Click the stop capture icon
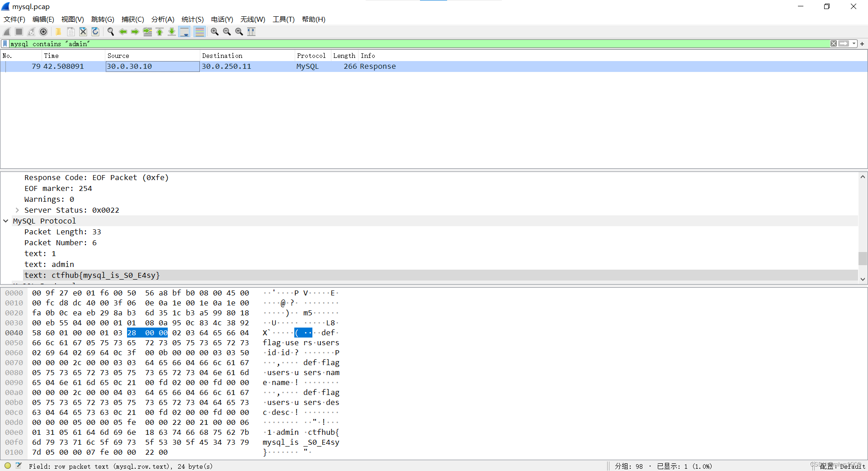868x471 pixels. (x=19, y=32)
